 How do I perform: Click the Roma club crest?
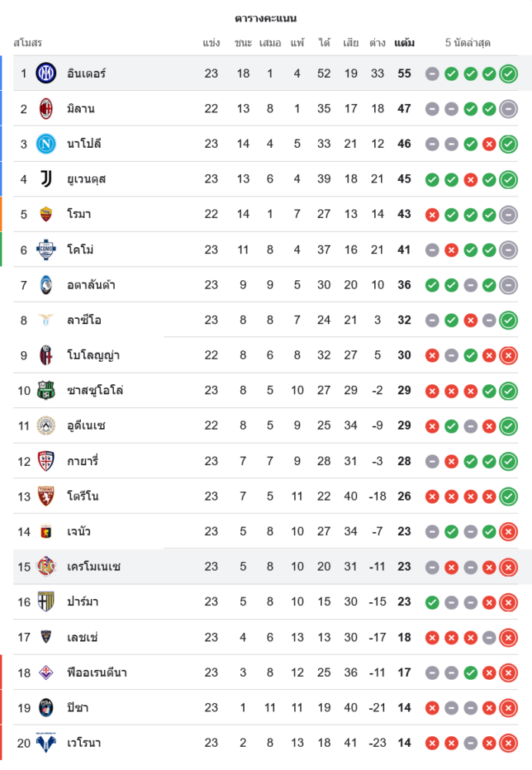[46, 214]
